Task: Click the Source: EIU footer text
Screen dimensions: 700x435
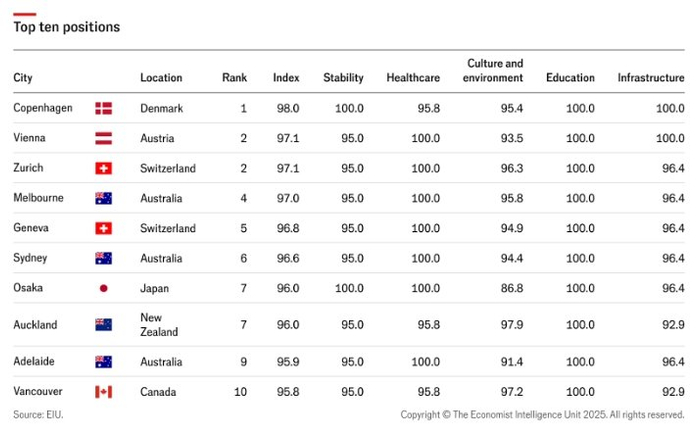Action: [x=35, y=414]
